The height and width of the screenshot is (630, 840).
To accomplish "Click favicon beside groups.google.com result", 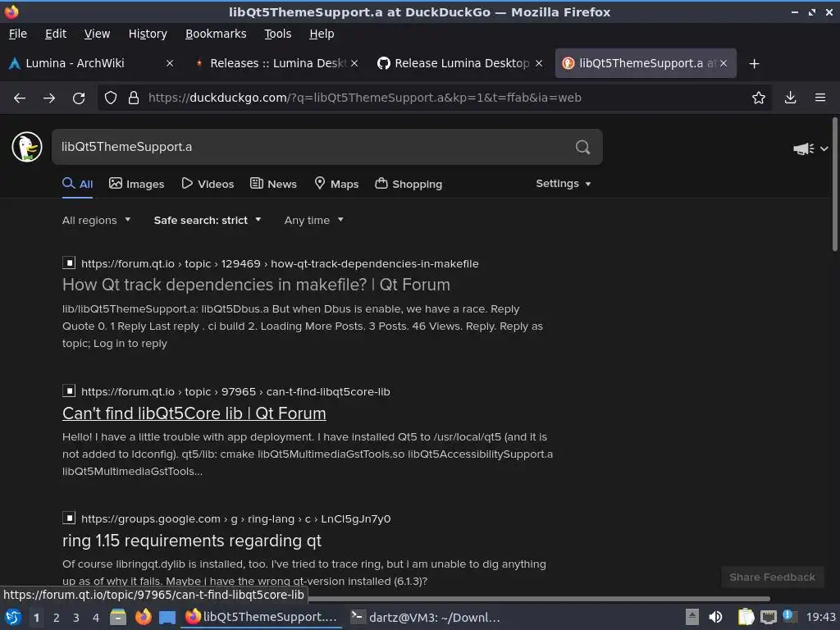I will (x=69, y=518).
